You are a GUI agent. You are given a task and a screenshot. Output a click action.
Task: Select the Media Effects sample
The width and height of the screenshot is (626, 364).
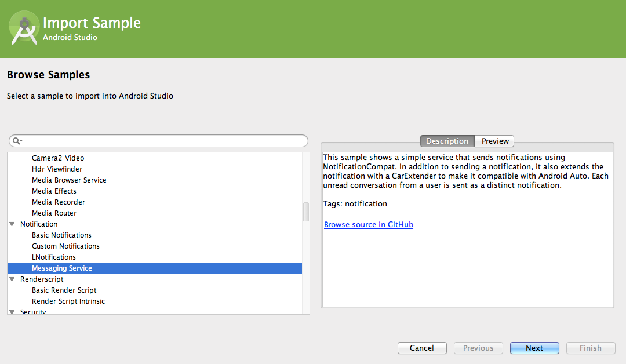[54, 191]
